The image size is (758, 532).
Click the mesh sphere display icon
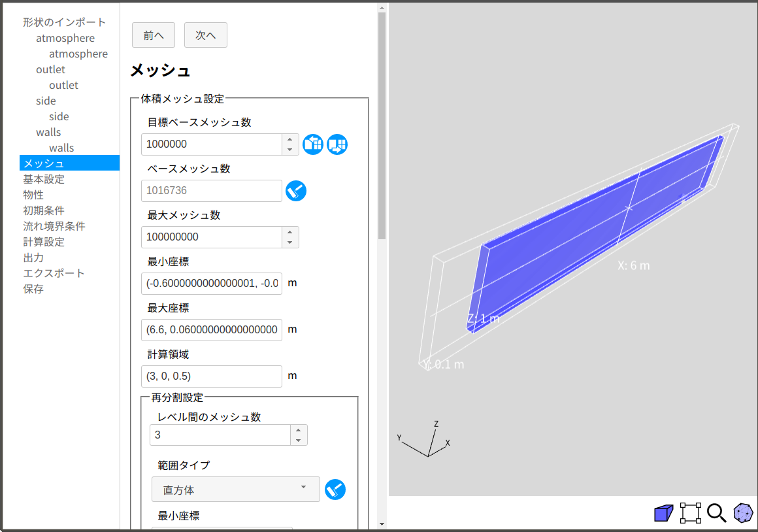tap(743, 513)
